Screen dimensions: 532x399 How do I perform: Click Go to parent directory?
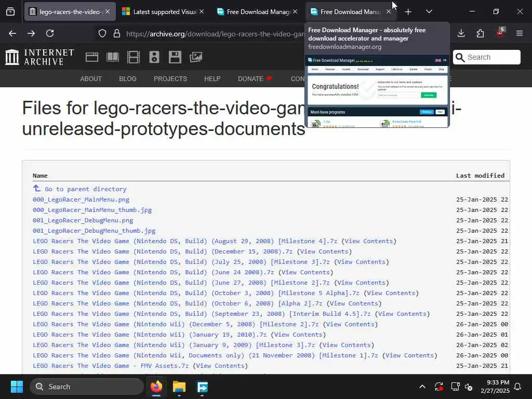tap(79, 189)
